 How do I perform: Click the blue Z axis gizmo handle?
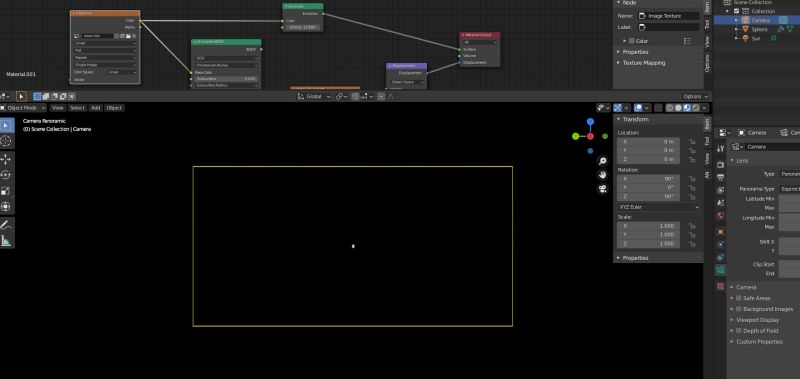click(590, 122)
